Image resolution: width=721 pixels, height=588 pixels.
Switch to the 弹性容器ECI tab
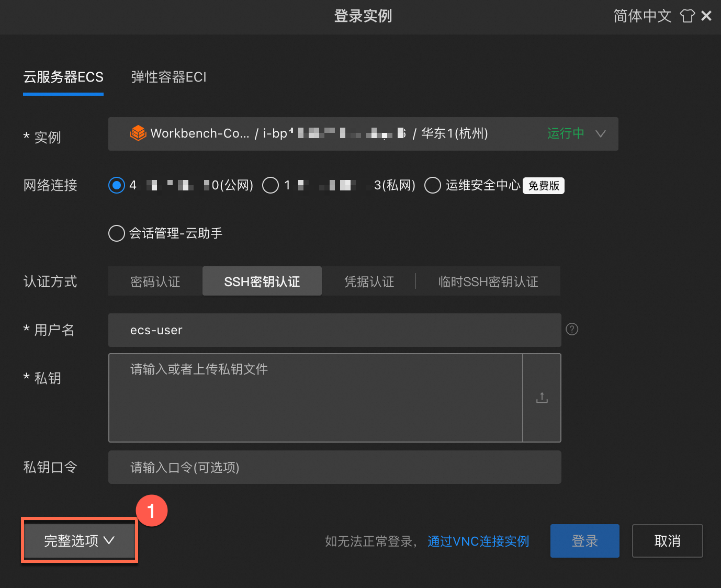tap(168, 77)
